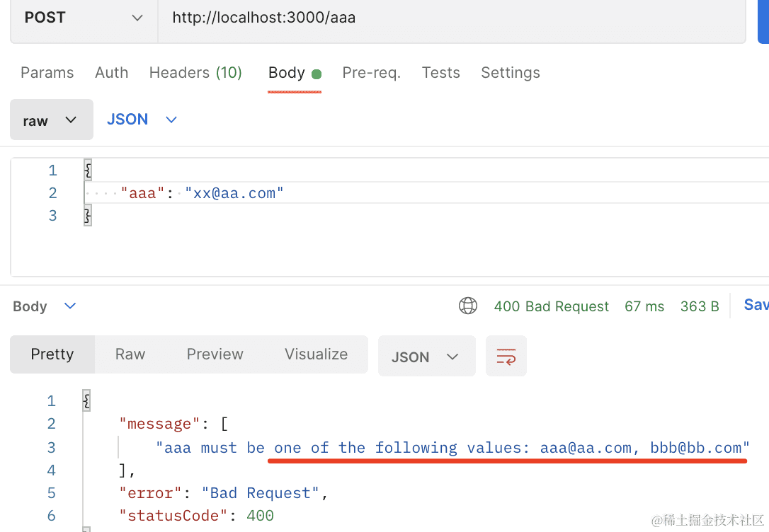Select the Headers (10) tab

[x=195, y=73]
